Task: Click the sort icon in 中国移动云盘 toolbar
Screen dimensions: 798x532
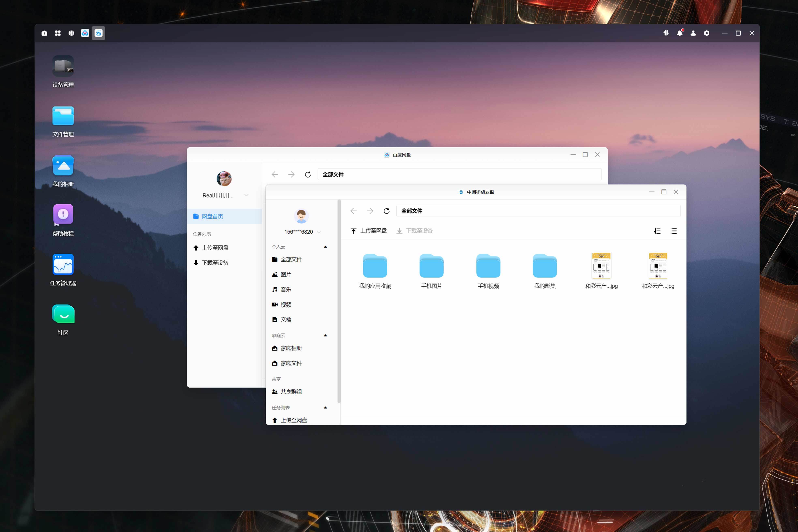Action: [x=657, y=231]
